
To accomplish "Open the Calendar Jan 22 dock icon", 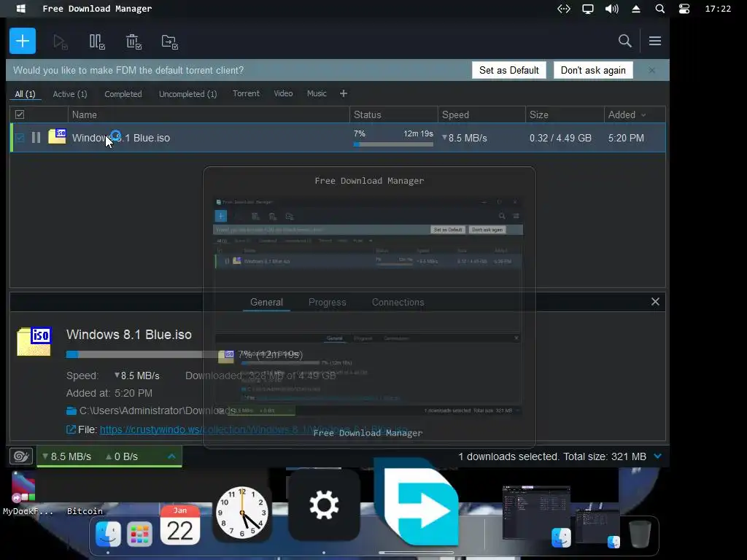I will click(x=180, y=526).
